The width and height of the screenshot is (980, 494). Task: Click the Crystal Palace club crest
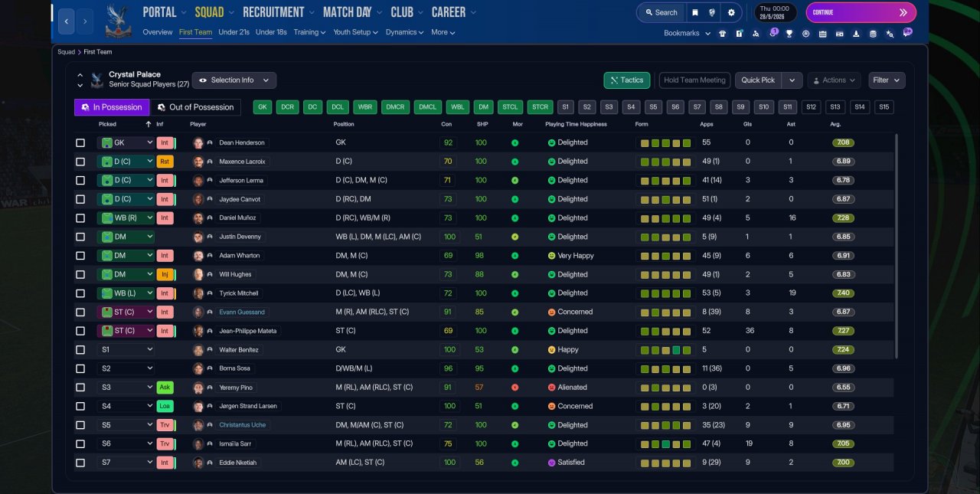tap(119, 20)
